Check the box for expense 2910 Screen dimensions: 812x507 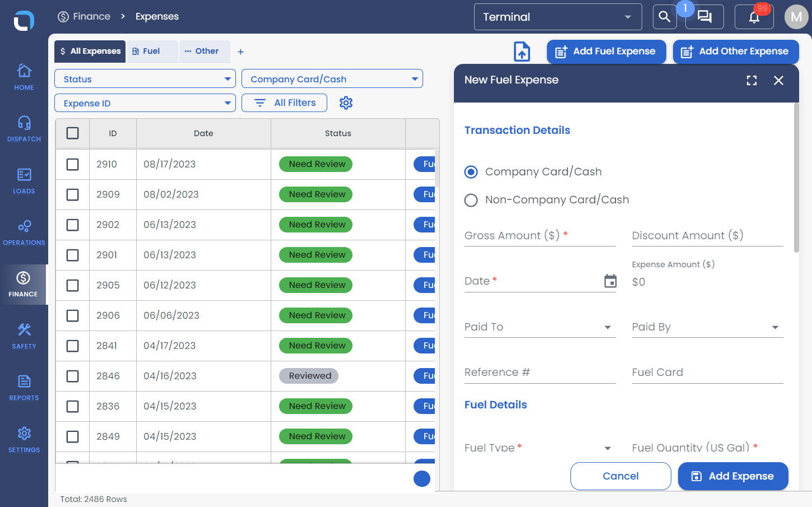pyautogui.click(x=73, y=164)
